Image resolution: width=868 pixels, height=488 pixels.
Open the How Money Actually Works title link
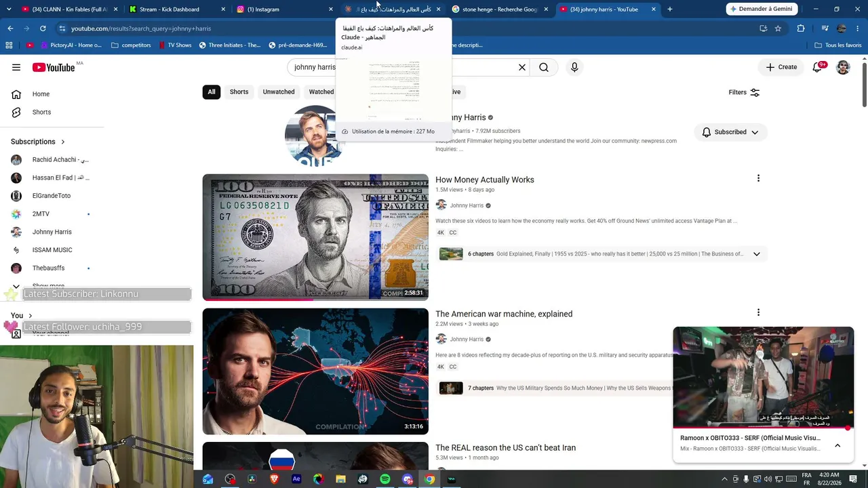485,180
